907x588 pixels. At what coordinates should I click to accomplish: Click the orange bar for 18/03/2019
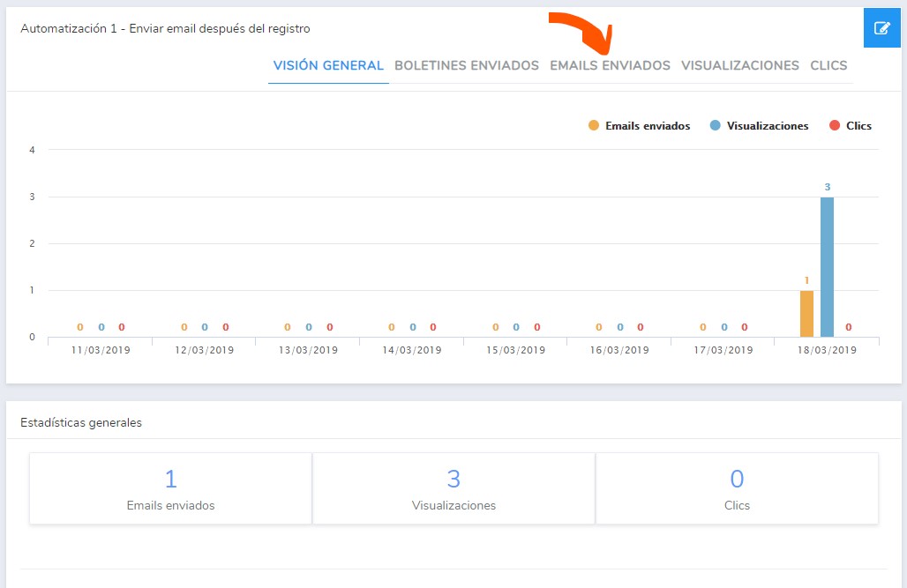806,314
